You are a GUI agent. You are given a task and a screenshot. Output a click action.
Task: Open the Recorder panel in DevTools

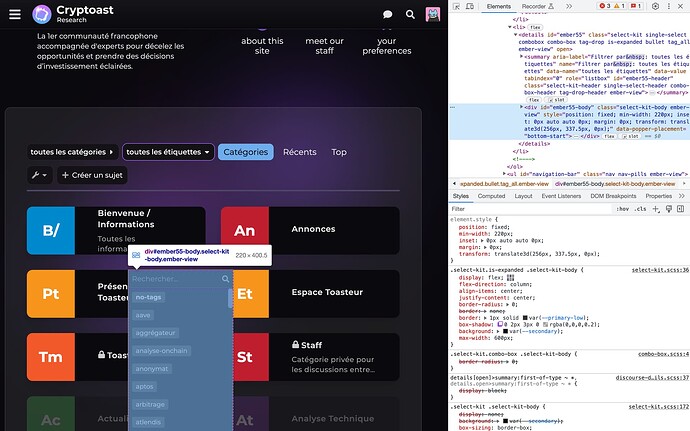tap(537, 6)
